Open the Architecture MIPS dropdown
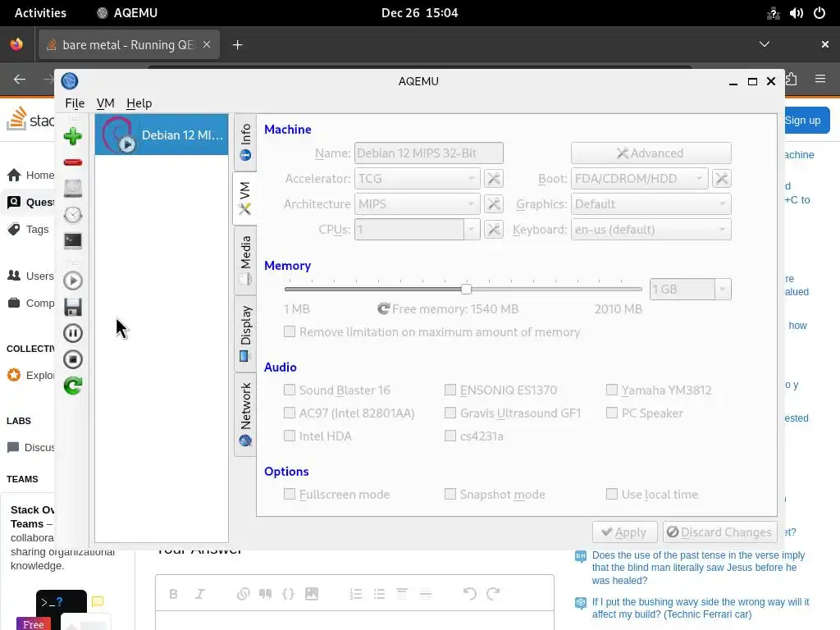This screenshot has width=840, height=630. click(x=418, y=204)
